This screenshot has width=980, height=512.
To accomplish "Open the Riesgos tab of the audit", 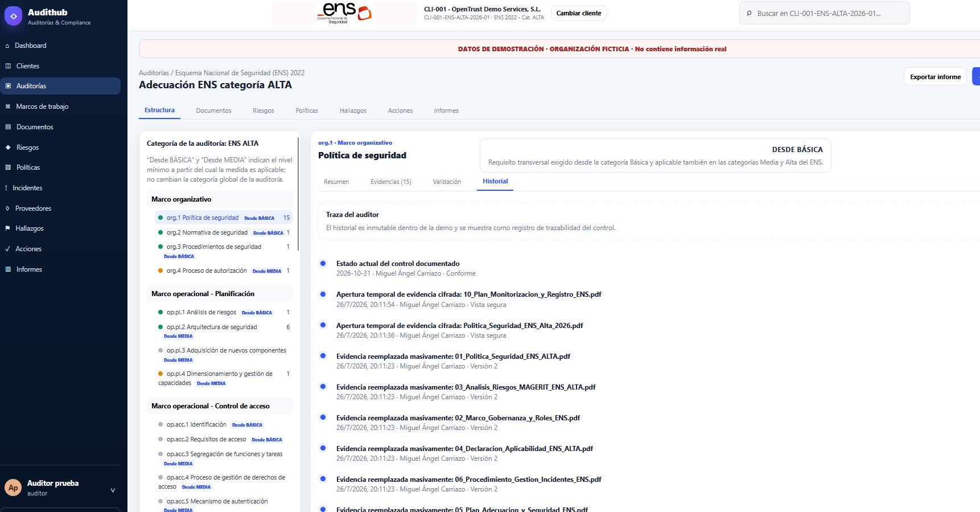I will [x=263, y=110].
